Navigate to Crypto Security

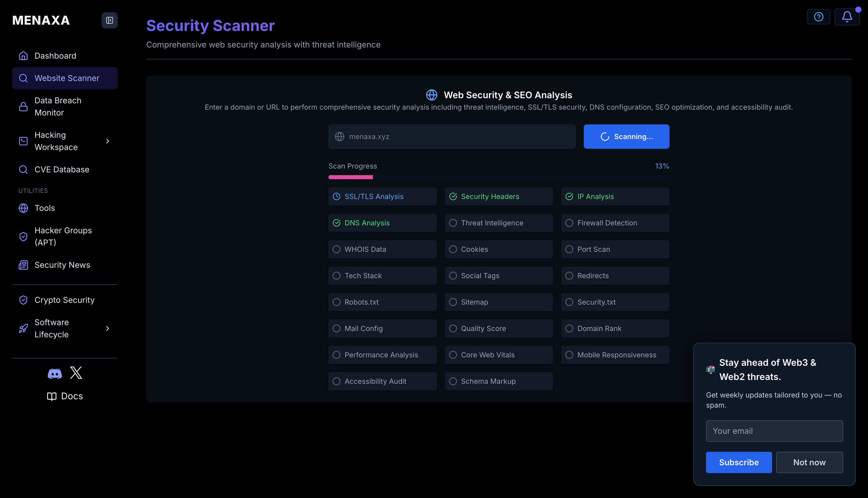[65, 300]
